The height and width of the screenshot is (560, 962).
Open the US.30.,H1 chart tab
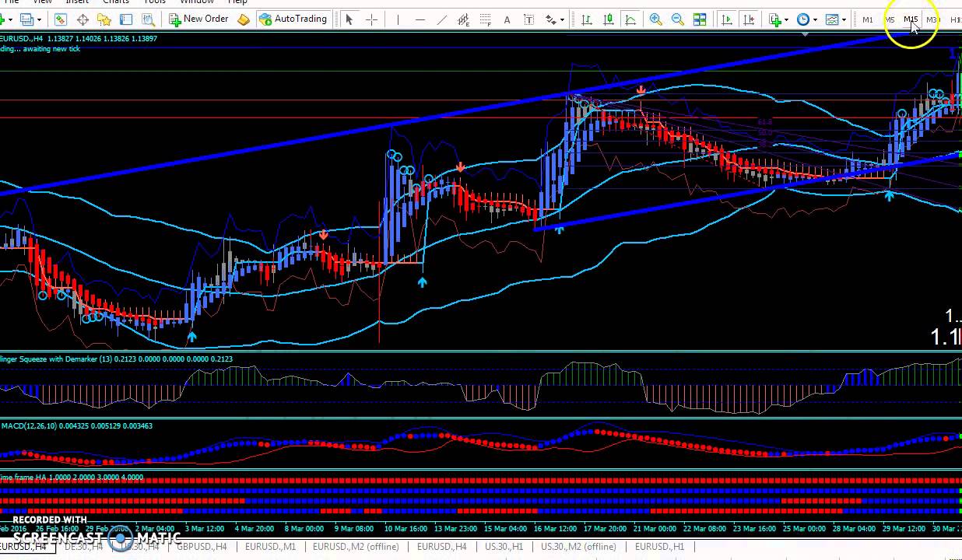(504, 547)
